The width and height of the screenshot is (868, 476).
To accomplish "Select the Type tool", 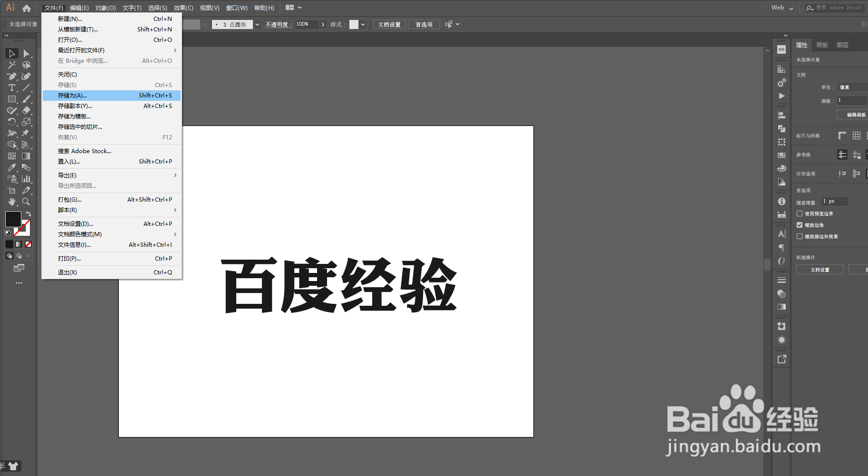I will click(12, 87).
